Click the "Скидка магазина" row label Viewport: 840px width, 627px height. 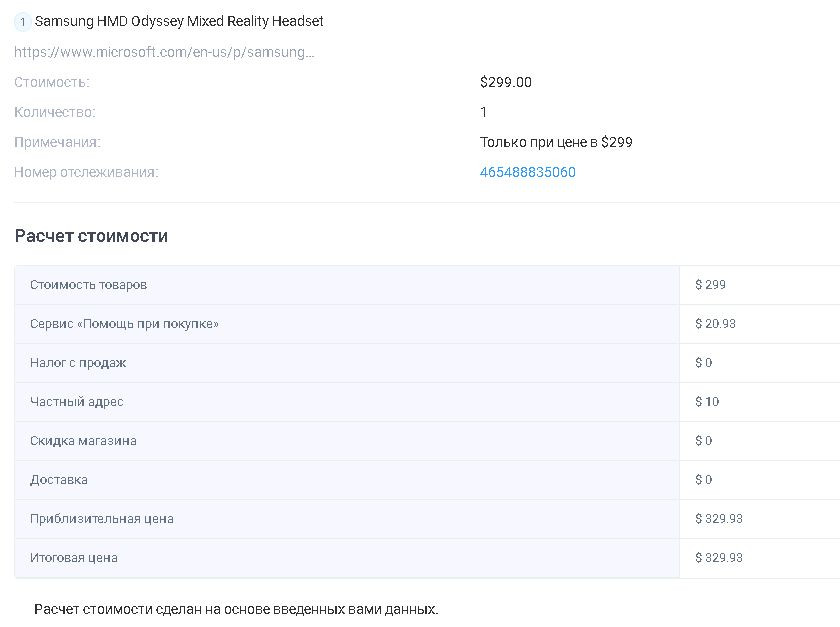coord(83,441)
